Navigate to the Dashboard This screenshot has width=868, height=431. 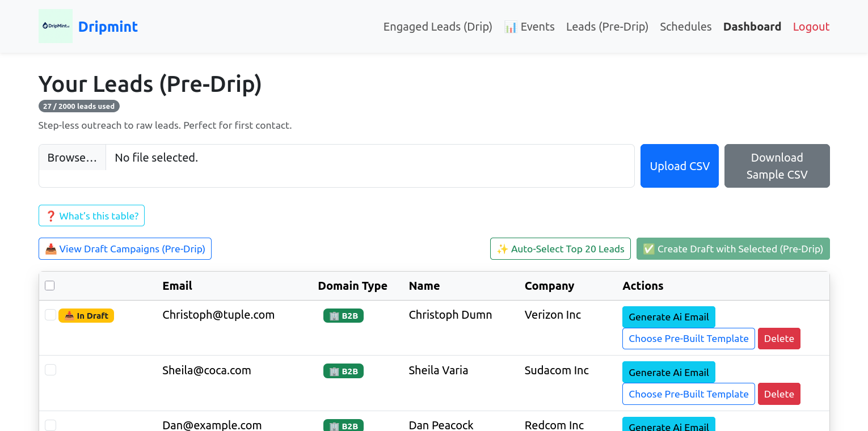pyautogui.click(x=752, y=27)
